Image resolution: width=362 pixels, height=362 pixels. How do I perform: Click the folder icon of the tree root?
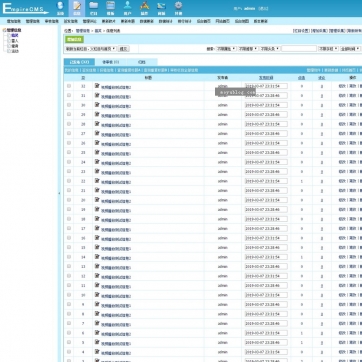click(4, 30)
